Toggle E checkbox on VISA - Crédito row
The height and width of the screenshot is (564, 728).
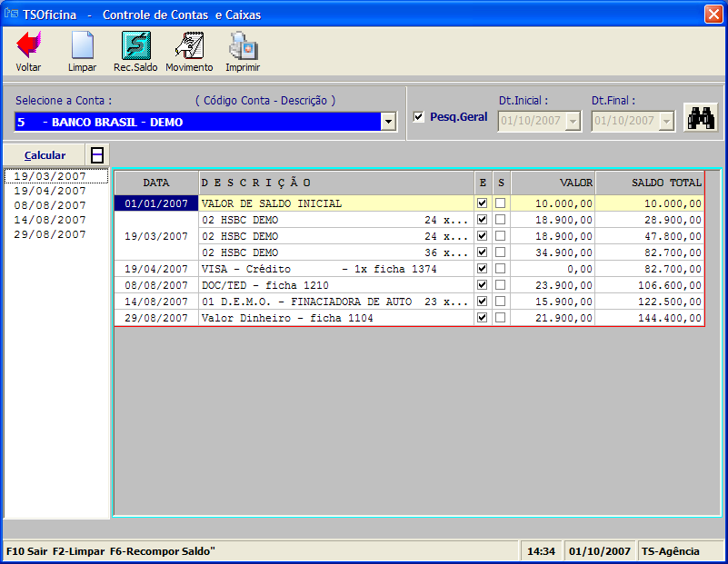tap(482, 269)
